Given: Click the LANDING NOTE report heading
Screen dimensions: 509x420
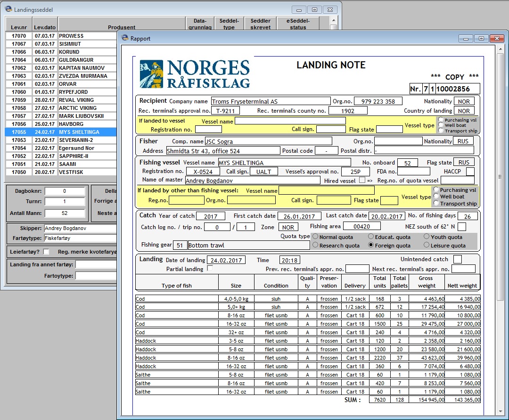Looking at the screenshot, I should point(331,65).
